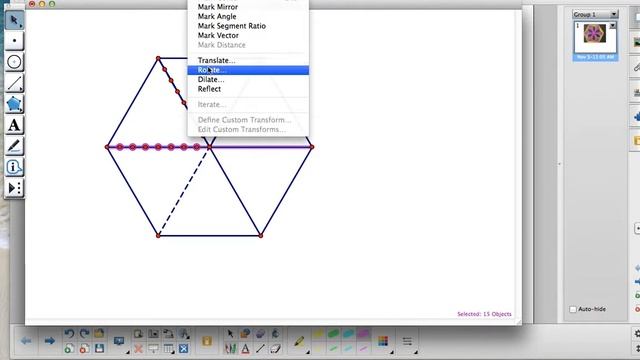Viewport: 640px width, 360px height.
Task: Pick the yellow highlighter swatch
Action: 319,334
